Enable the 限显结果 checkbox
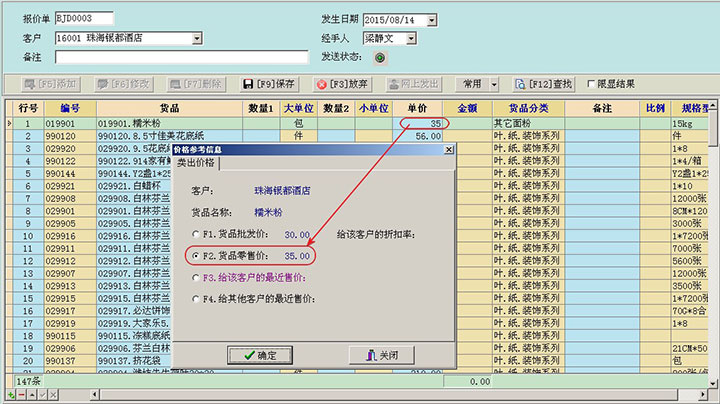 click(x=590, y=84)
